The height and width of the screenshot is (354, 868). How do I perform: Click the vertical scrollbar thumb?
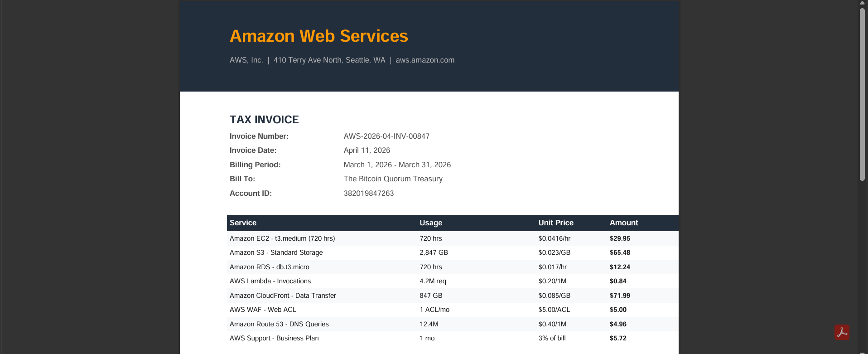click(862, 94)
